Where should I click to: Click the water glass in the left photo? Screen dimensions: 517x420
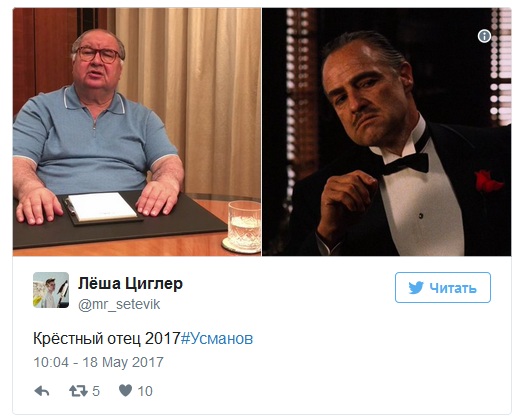click(243, 227)
